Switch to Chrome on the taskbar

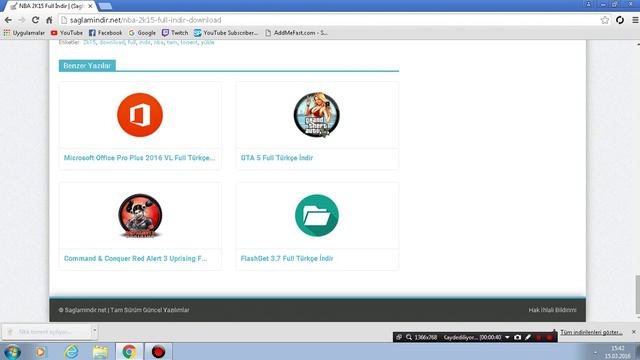(129, 351)
